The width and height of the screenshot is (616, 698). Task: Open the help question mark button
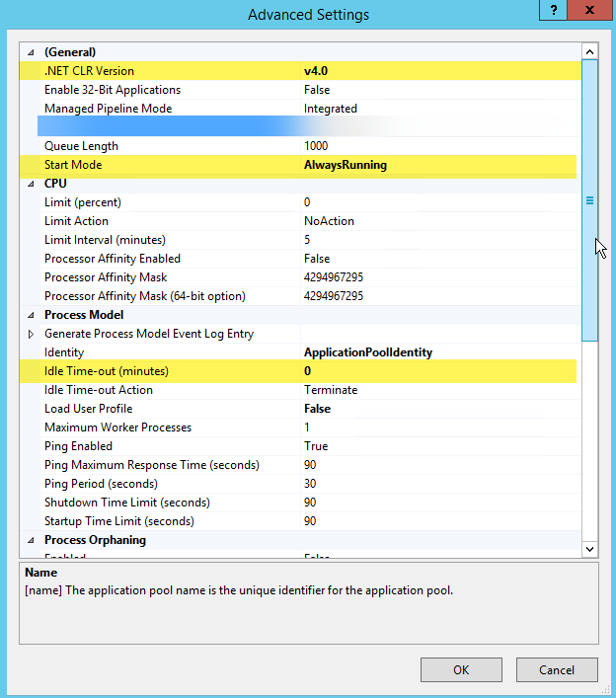coord(553,10)
